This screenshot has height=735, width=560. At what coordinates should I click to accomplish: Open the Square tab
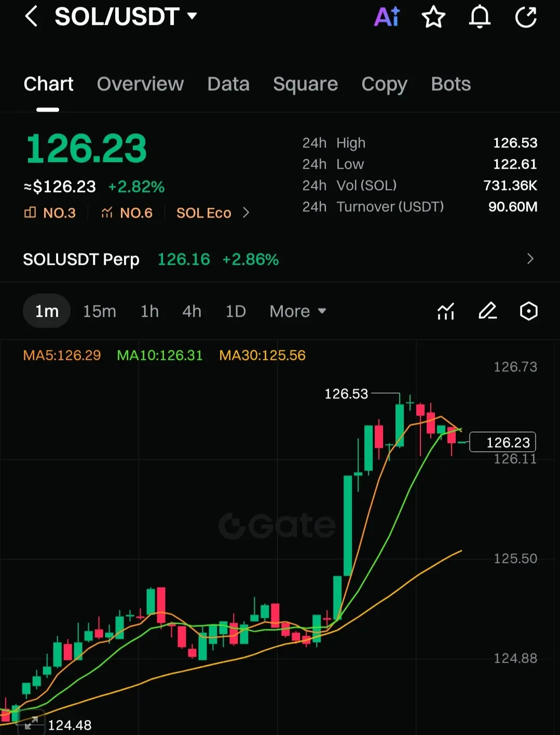click(x=305, y=84)
